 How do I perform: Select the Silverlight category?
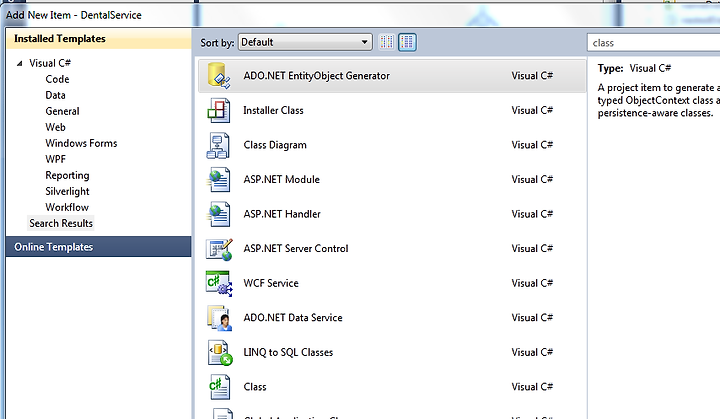(67, 192)
